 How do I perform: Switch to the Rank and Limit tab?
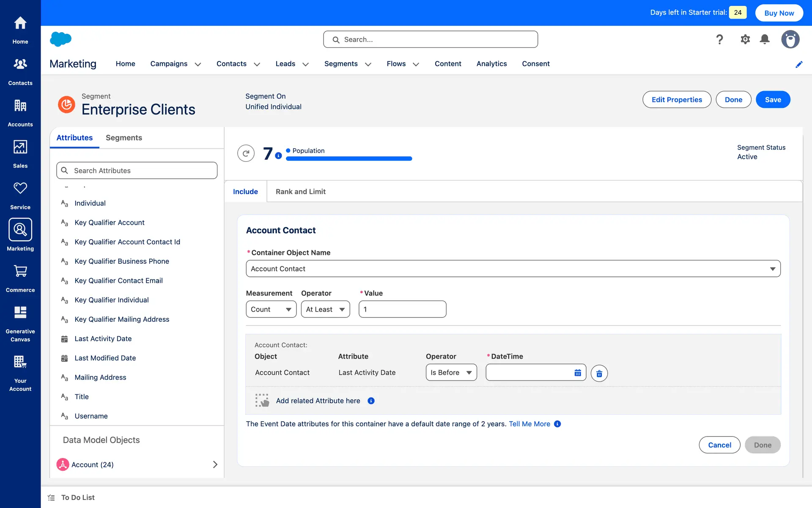300,192
